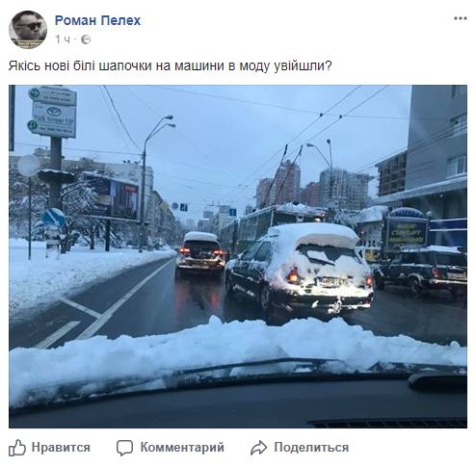Click the Комментарий button label
Viewport: 476px width, 467px height.
point(182,448)
